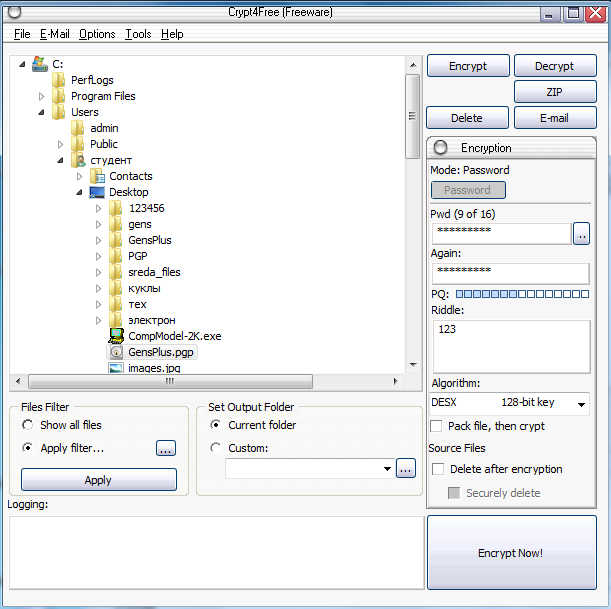Click the Decrypt button
Viewport: 611px width, 609px height.
pyautogui.click(x=555, y=65)
